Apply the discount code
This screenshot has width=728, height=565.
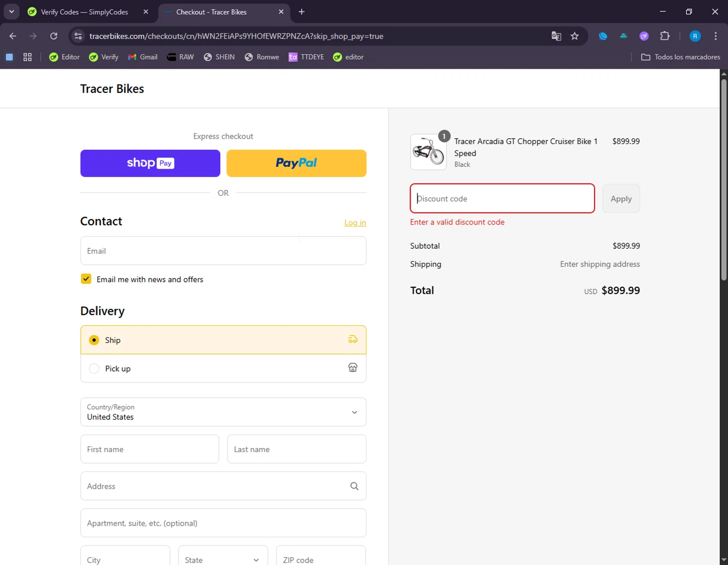tap(621, 198)
